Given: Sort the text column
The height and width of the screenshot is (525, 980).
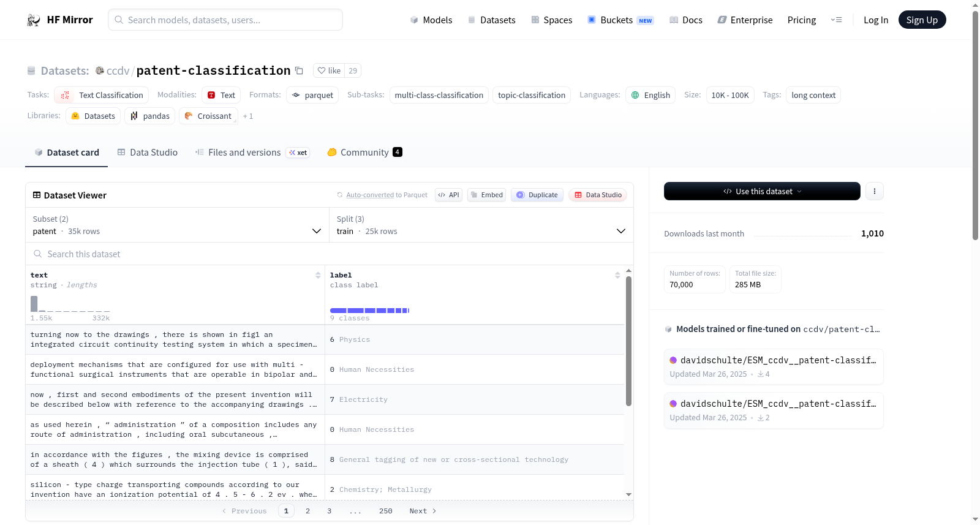Looking at the screenshot, I should pyautogui.click(x=318, y=275).
